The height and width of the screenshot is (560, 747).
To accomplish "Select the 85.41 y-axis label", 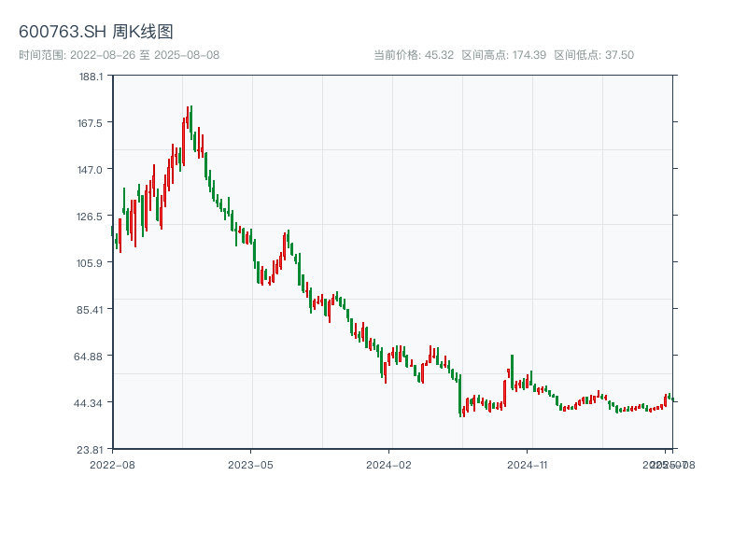I will pyautogui.click(x=91, y=310).
